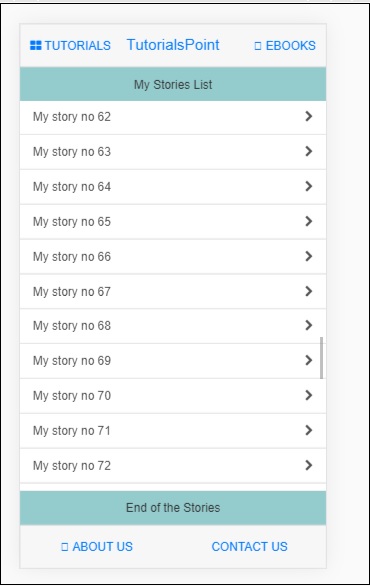Expand story no 67 using right arrow
Viewport: 370px width, 586px height.
(x=308, y=291)
